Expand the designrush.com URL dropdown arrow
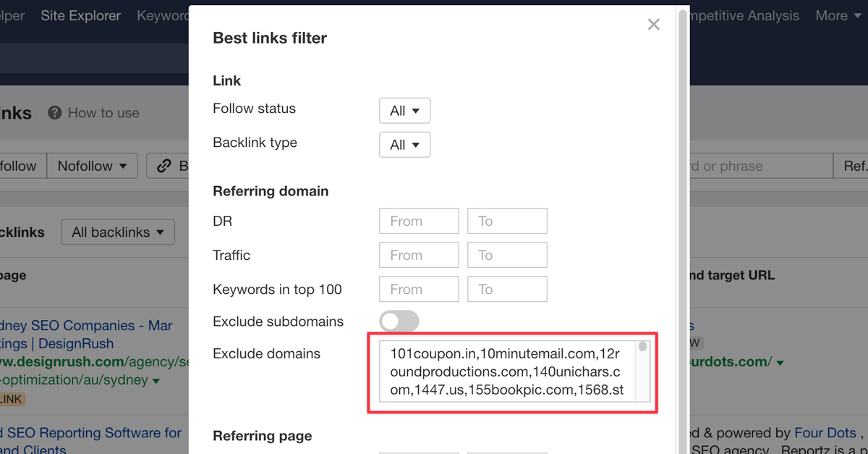 (x=156, y=381)
